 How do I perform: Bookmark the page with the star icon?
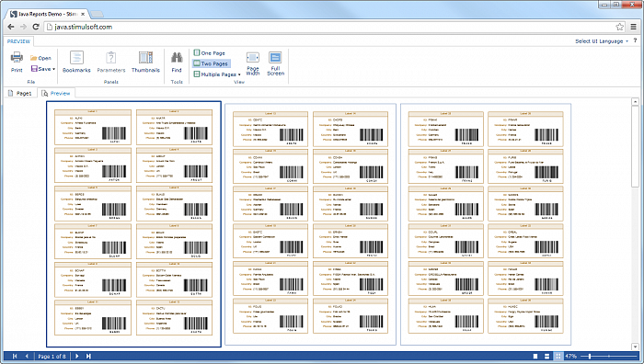pos(619,27)
